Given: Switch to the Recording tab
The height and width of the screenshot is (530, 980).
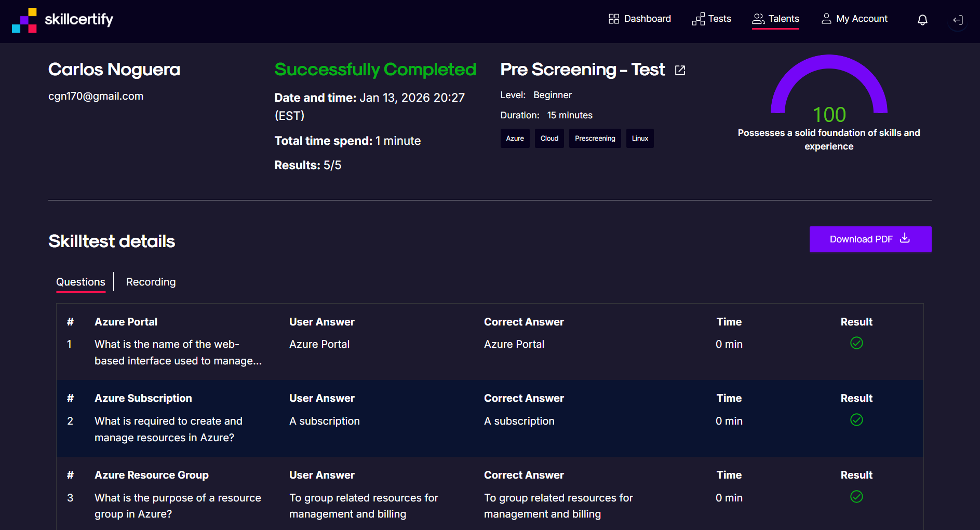Looking at the screenshot, I should pos(151,282).
